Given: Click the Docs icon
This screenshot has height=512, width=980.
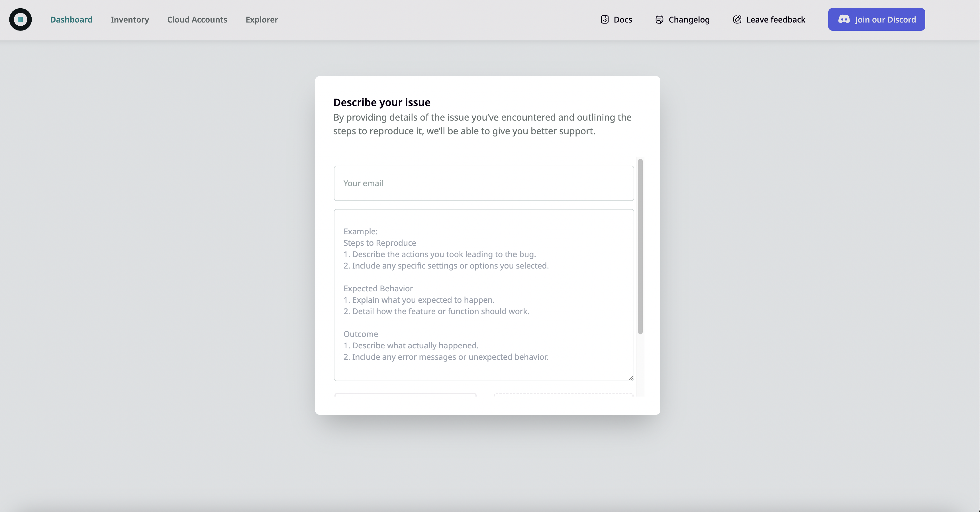Looking at the screenshot, I should 605,19.
